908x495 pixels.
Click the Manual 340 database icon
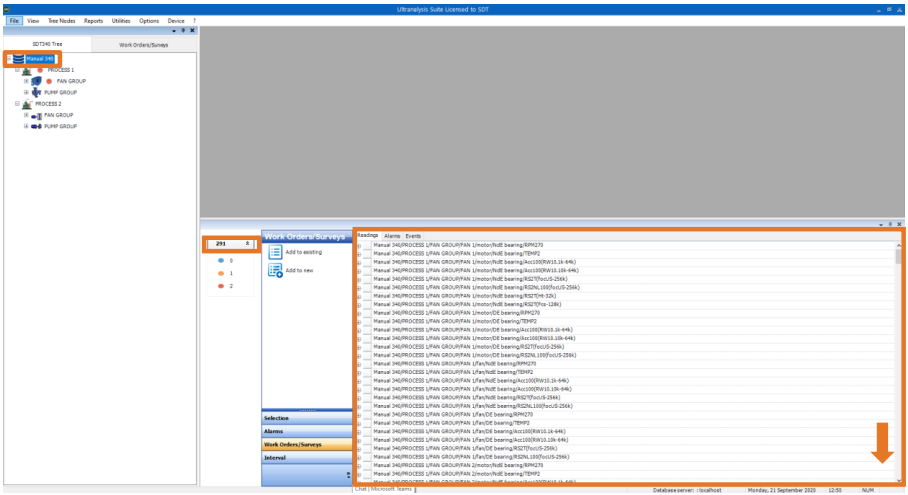(x=19, y=59)
